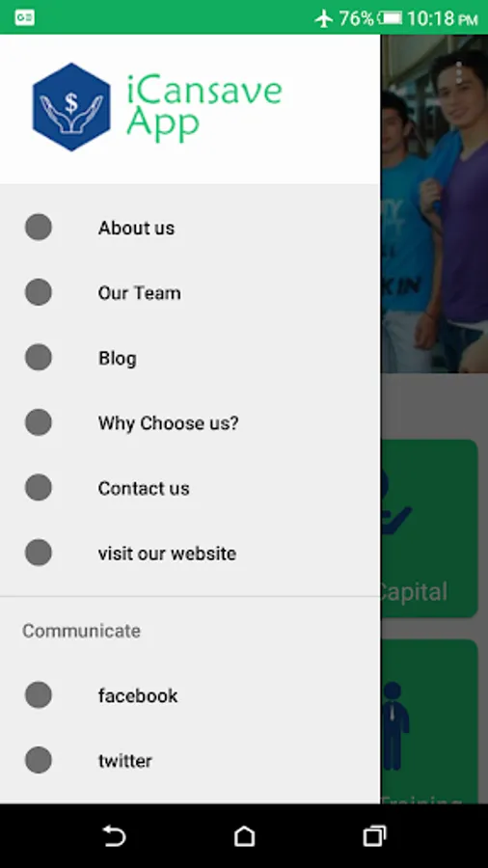
Task: Tap the gray circle icon beside Blog
Action: [x=39, y=357]
